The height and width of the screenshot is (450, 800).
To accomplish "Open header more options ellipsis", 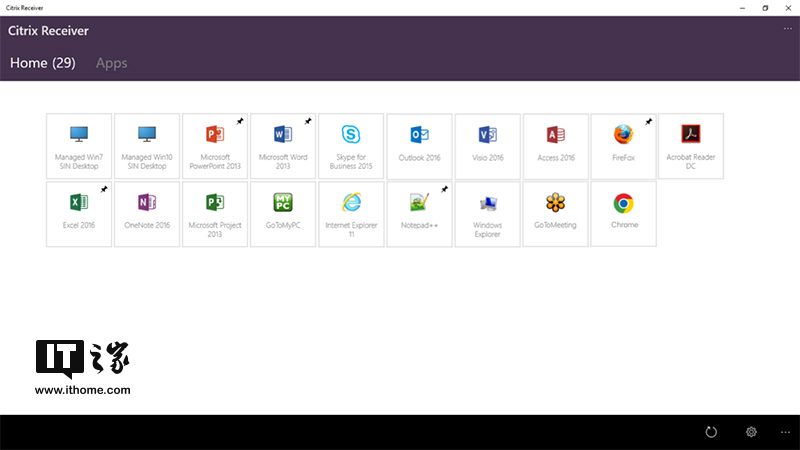I will pyautogui.click(x=788, y=29).
